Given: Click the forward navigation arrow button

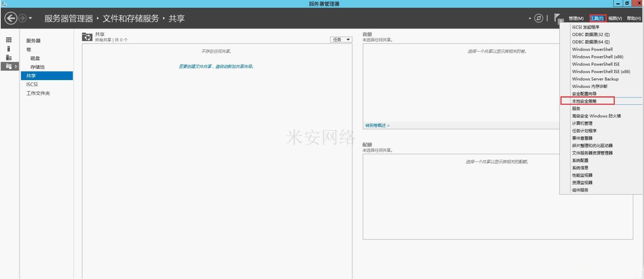Looking at the screenshot, I should point(22,18).
